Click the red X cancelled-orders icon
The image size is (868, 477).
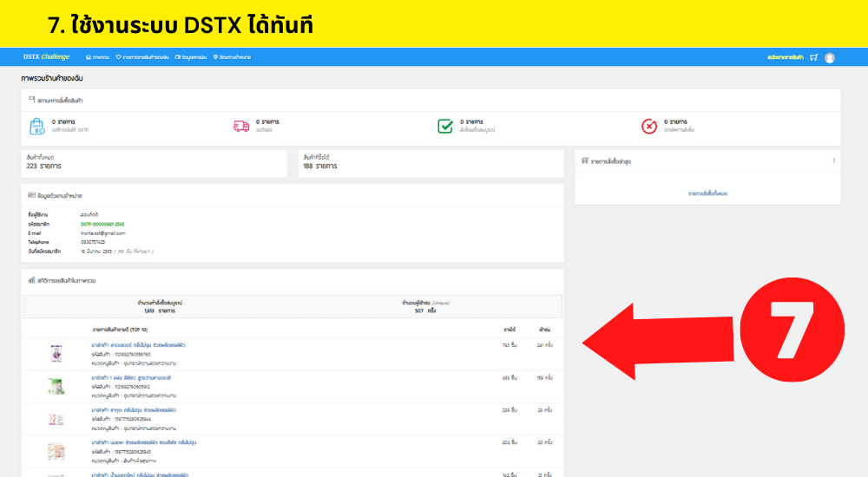[x=648, y=126]
